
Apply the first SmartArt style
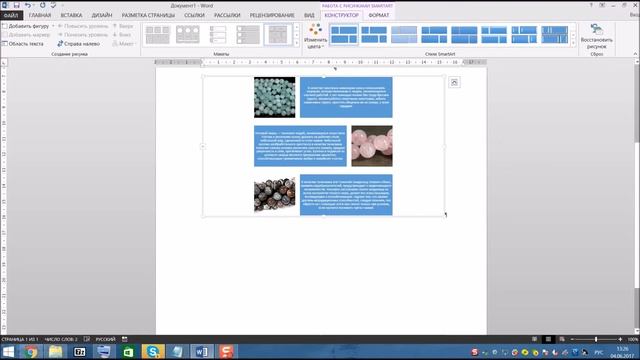[x=344, y=34]
